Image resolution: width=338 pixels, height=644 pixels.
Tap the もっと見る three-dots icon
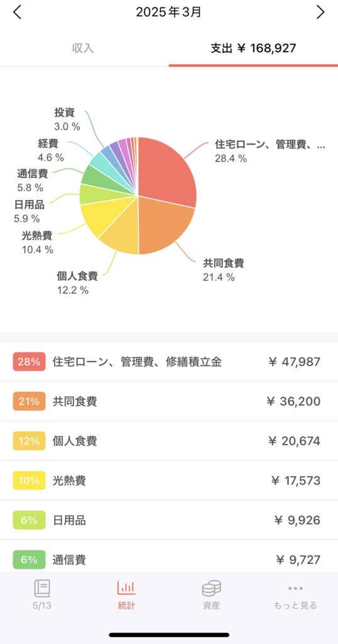click(295, 594)
